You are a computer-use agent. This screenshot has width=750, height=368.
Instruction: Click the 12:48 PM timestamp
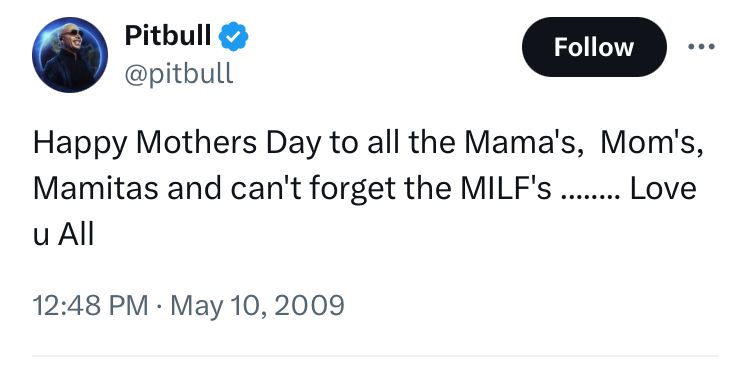pyautogui.click(x=90, y=305)
